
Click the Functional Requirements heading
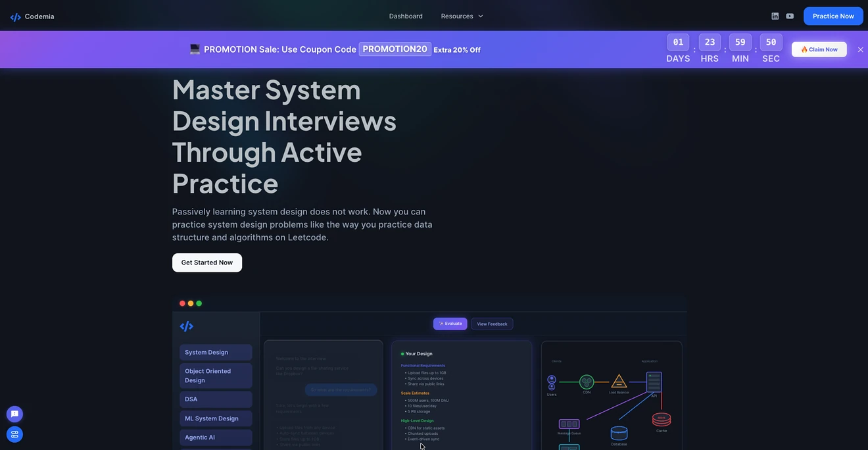click(423, 365)
